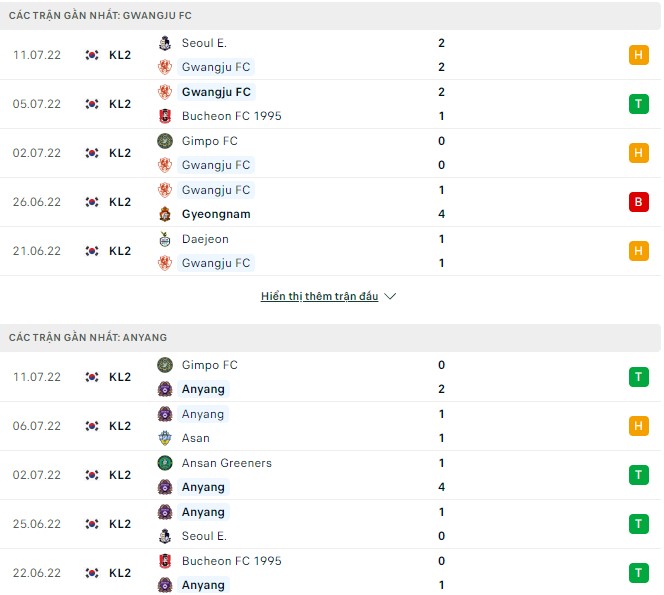This screenshot has width=664, height=595.
Task: Expand more matches with chevron arrow
Action: [x=390, y=297]
